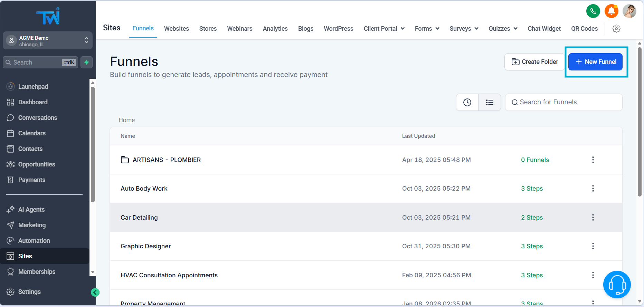Click the user profile avatar
This screenshot has height=307, width=644.
coord(629,11)
